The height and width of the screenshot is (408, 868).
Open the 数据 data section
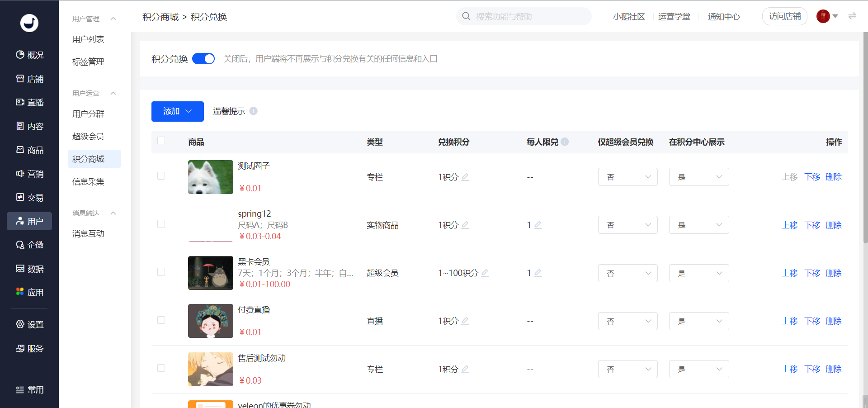[x=29, y=269]
